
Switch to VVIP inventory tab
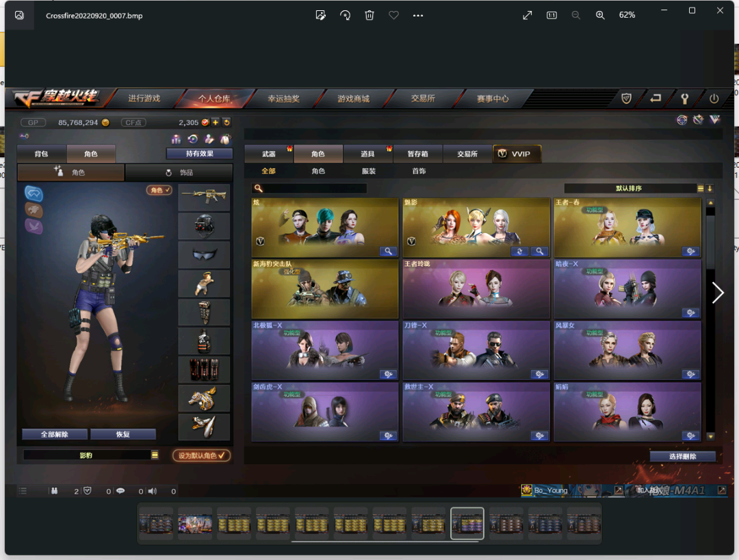coord(517,154)
